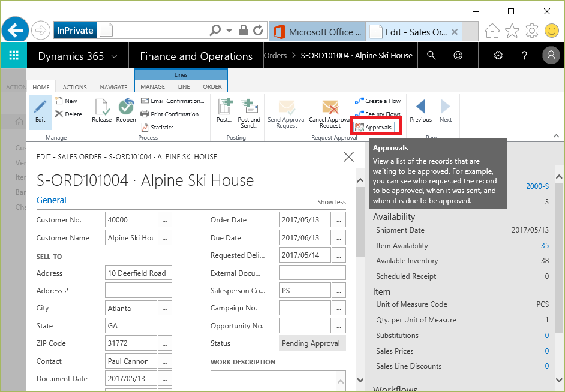Open Dynamics feedback smiley in header

coord(458,55)
